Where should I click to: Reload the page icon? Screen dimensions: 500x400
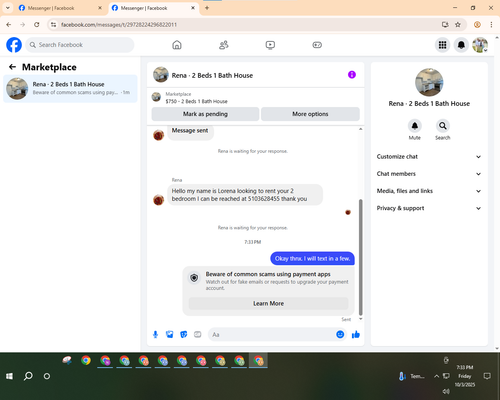tap(37, 25)
